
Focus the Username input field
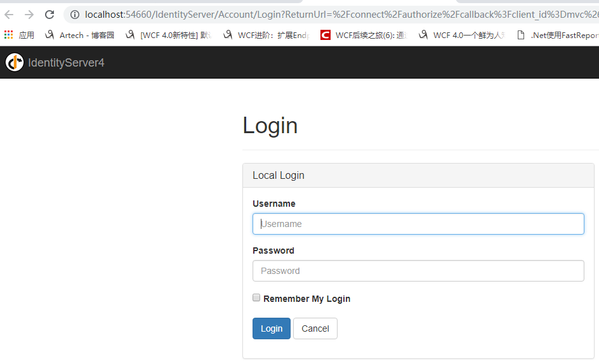(418, 224)
